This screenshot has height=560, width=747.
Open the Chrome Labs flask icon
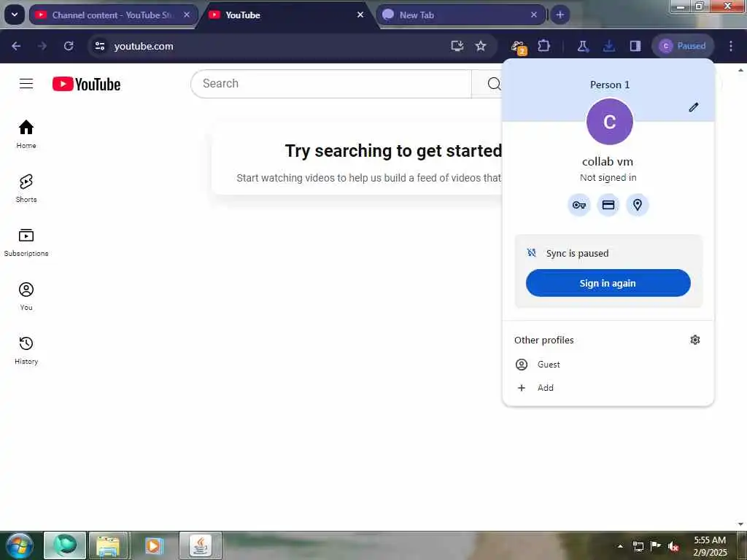pos(583,46)
